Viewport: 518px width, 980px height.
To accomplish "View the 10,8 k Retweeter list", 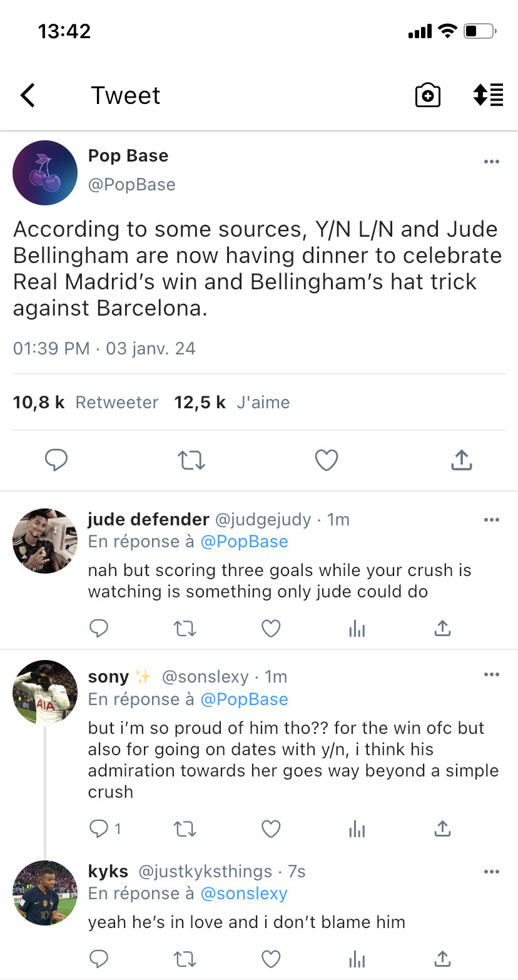I will (x=86, y=402).
